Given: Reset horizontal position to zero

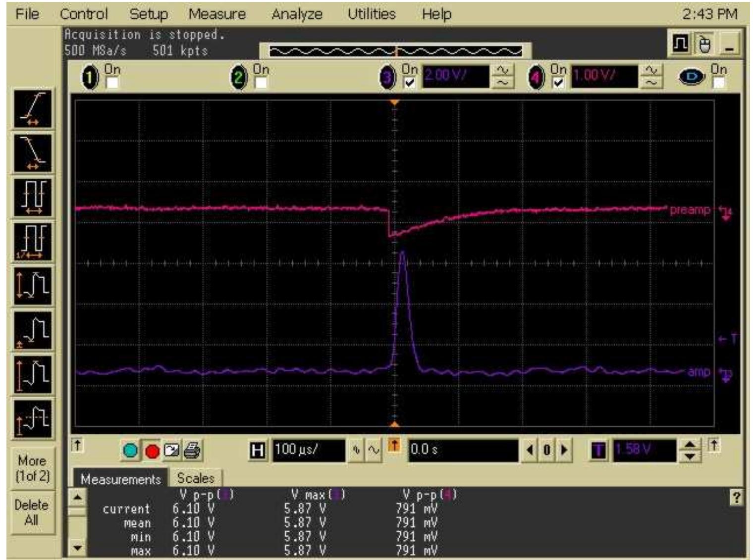Looking at the screenshot, I should (x=547, y=450).
